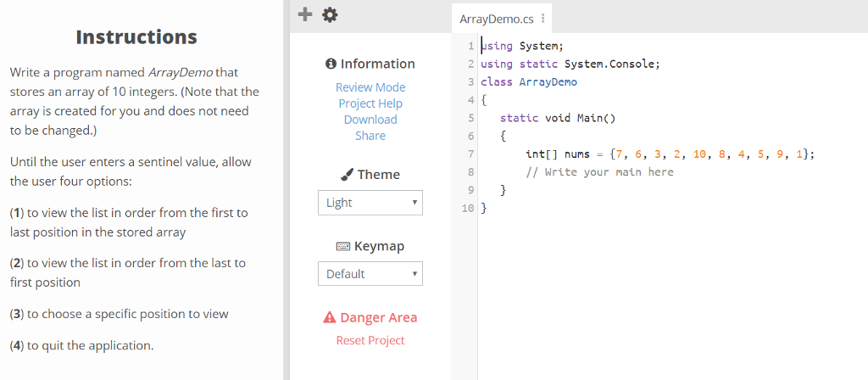
Task: Click the '// Write your main here' comment
Action: coord(599,171)
